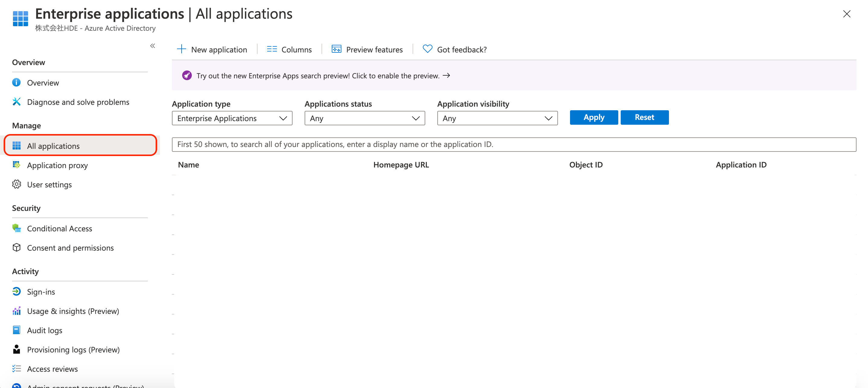The width and height of the screenshot is (868, 388).
Task: Open the Application visibility dropdown
Action: pyautogui.click(x=497, y=118)
